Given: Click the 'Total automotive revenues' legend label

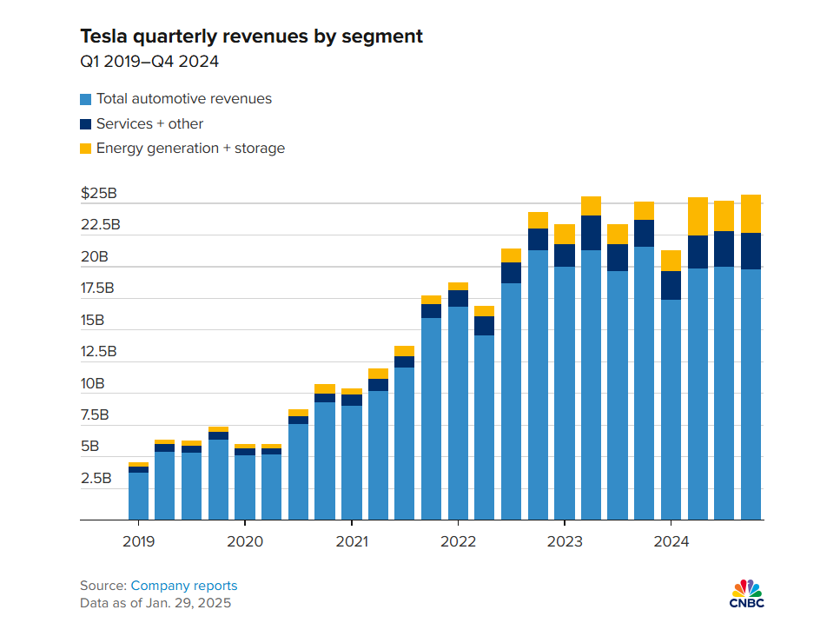Looking at the screenshot, I should coord(184,99).
